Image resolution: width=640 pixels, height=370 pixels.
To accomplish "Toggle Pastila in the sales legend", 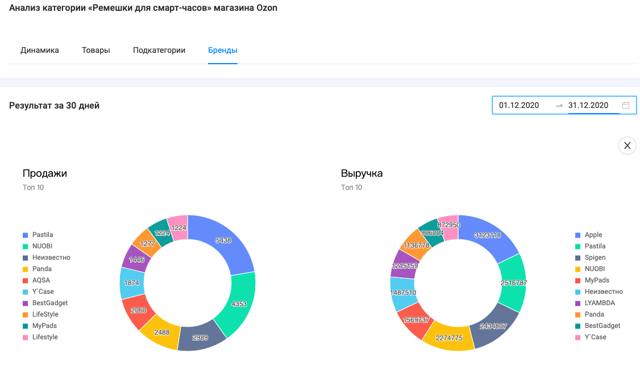I will [38, 235].
